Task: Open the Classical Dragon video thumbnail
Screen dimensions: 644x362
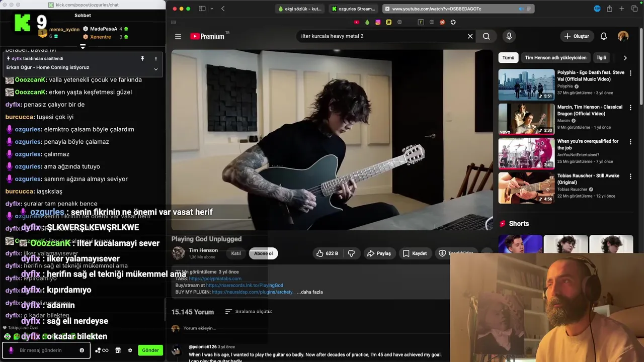Action: 526,119
